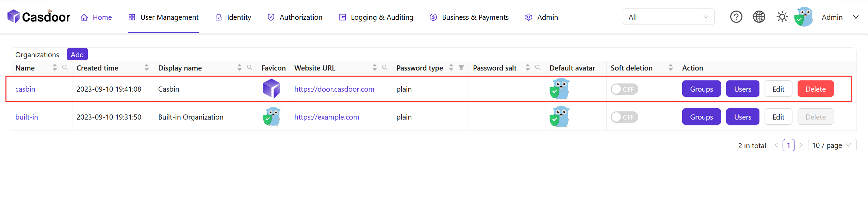Toggle soft deletion for casbin organization
Image resolution: width=868 pixels, height=202 pixels.
click(x=624, y=89)
